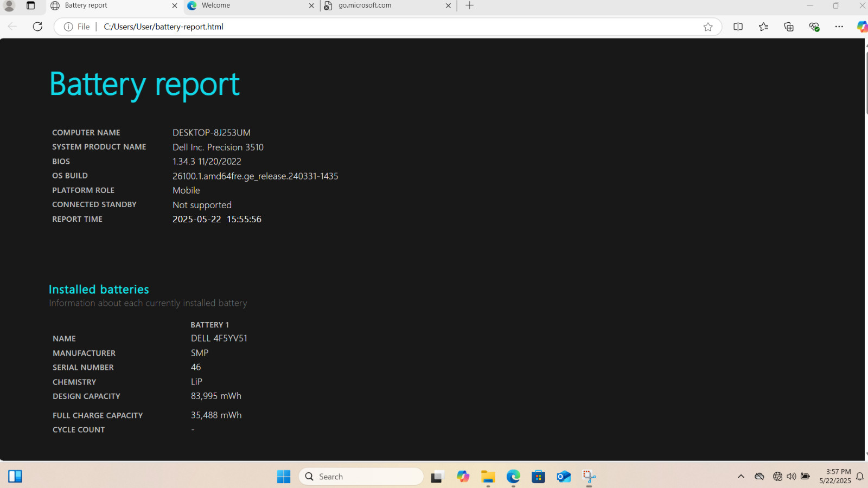Click the battery tray icon
Viewport: 868px width, 488px height.
point(806,476)
